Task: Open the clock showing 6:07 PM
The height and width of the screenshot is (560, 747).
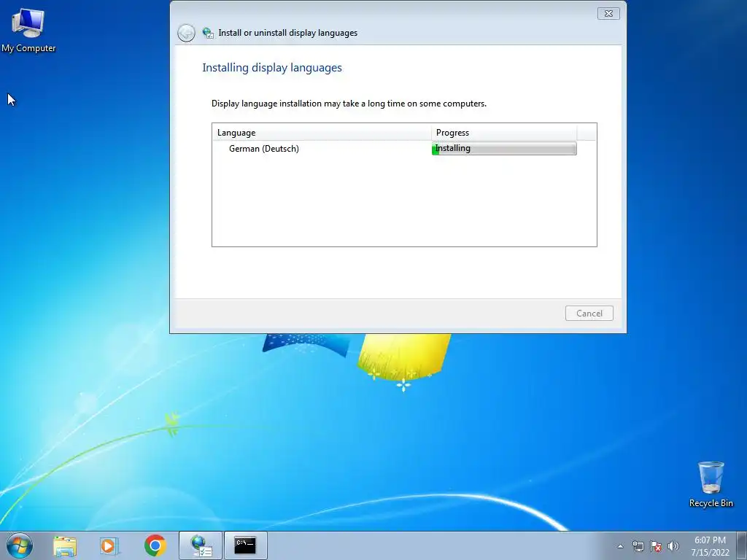Action: click(710, 545)
